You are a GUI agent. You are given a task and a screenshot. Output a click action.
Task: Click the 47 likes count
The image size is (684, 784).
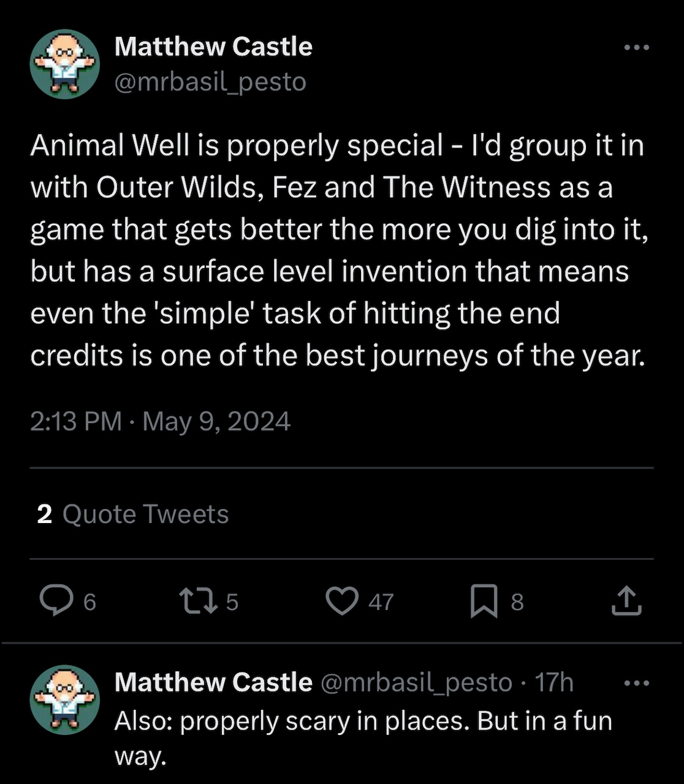click(x=381, y=602)
